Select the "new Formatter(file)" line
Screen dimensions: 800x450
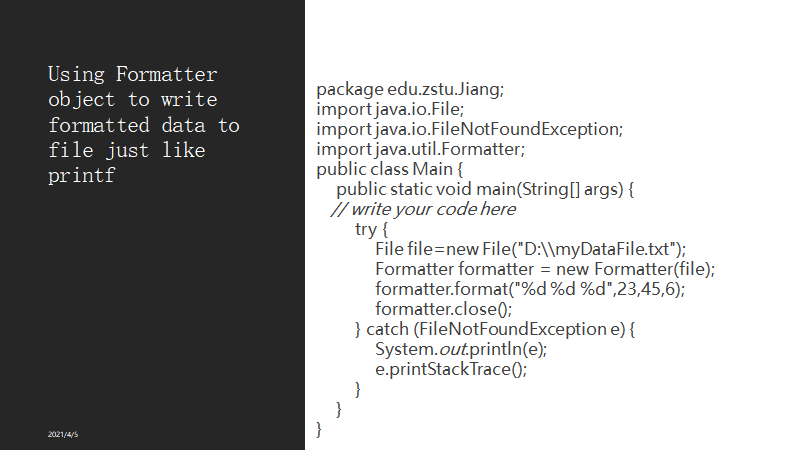click(545, 269)
